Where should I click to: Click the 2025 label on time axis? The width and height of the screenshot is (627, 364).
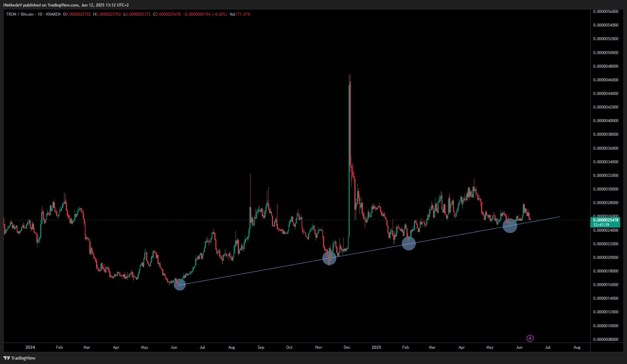(x=376, y=347)
